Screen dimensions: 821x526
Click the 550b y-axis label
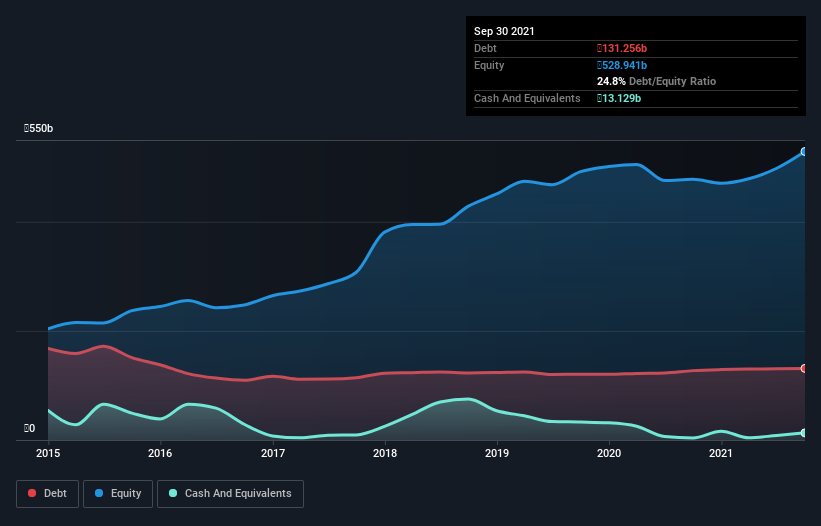point(38,128)
